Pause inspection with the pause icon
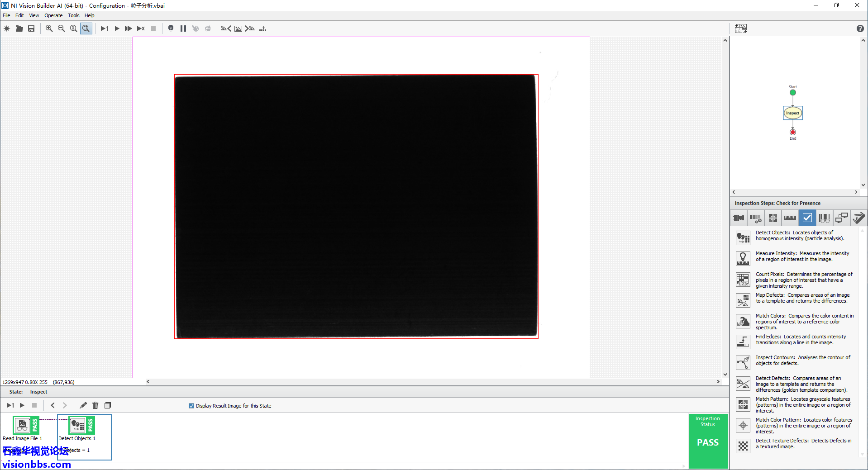Viewport: 868px width, 470px height. (183, 28)
